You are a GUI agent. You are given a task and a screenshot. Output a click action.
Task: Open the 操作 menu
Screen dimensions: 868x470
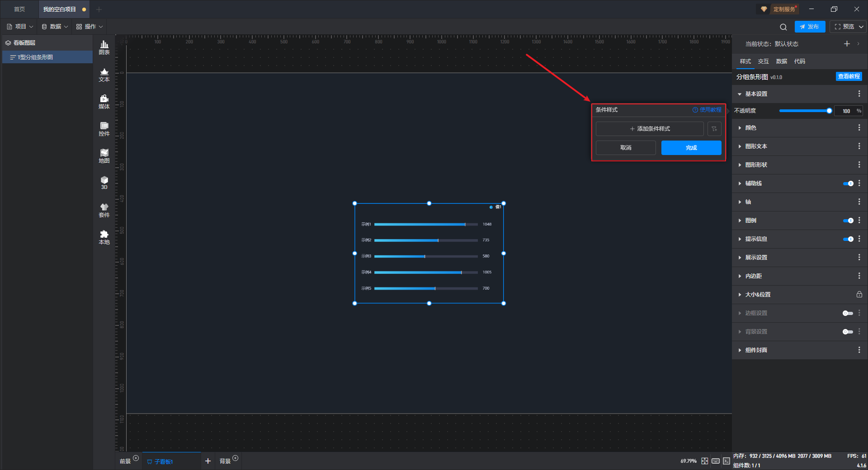pos(90,27)
